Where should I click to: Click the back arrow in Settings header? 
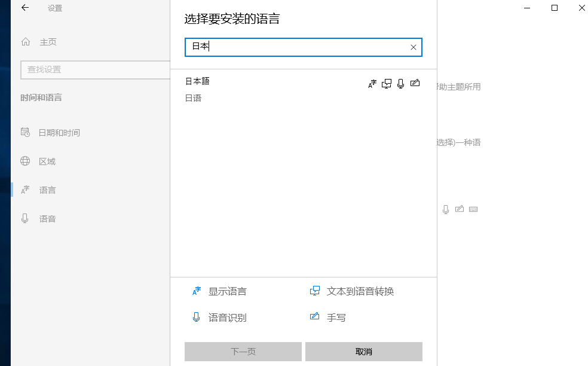[25, 8]
